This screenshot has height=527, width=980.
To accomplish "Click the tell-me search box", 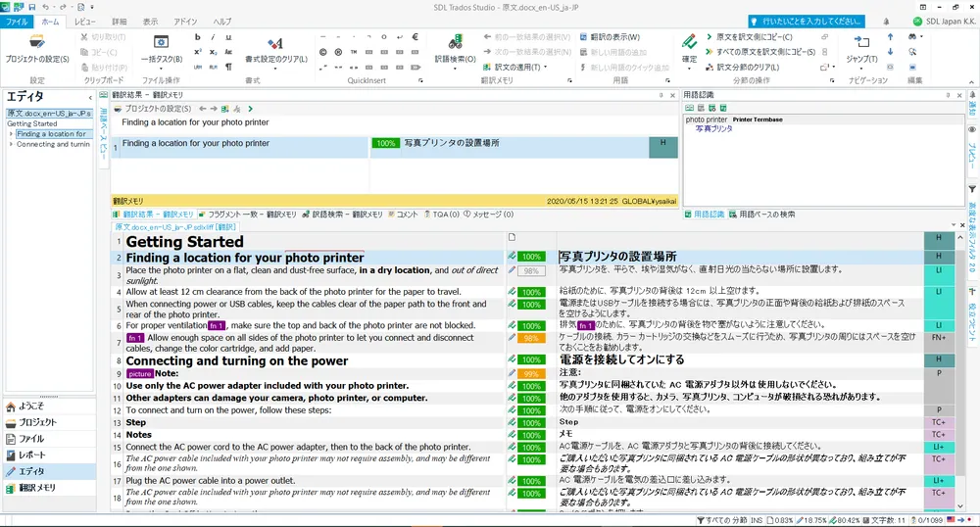I will pyautogui.click(x=807, y=22).
